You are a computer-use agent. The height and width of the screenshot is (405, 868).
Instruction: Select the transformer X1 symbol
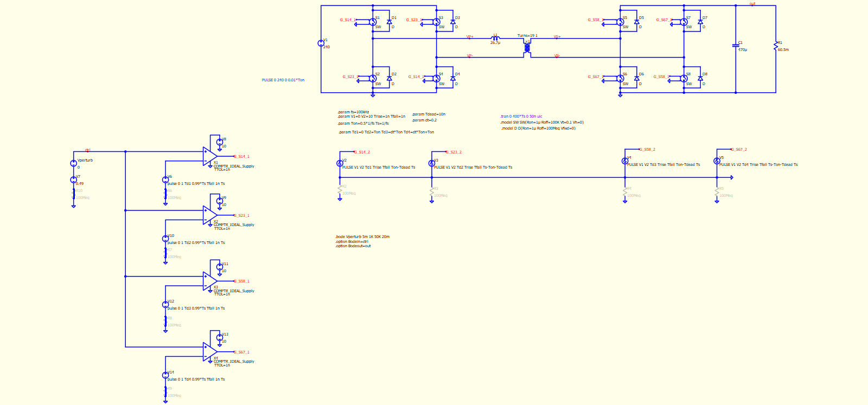tap(527, 48)
